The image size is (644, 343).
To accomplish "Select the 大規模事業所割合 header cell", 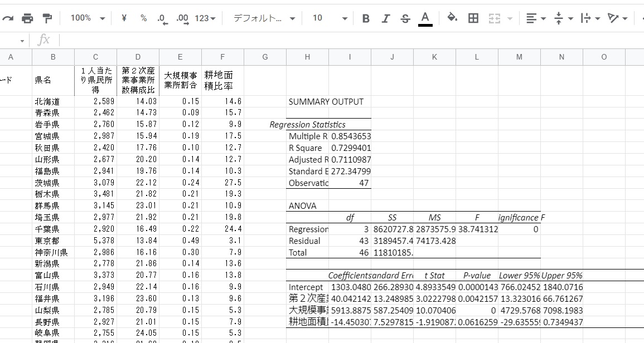I will tap(180, 80).
